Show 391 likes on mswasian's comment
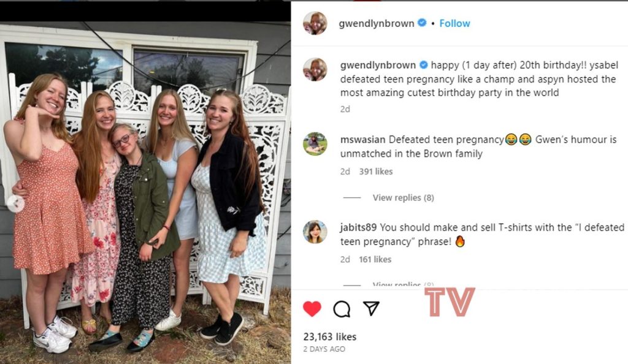628x364 pixels. click(376, 172)
